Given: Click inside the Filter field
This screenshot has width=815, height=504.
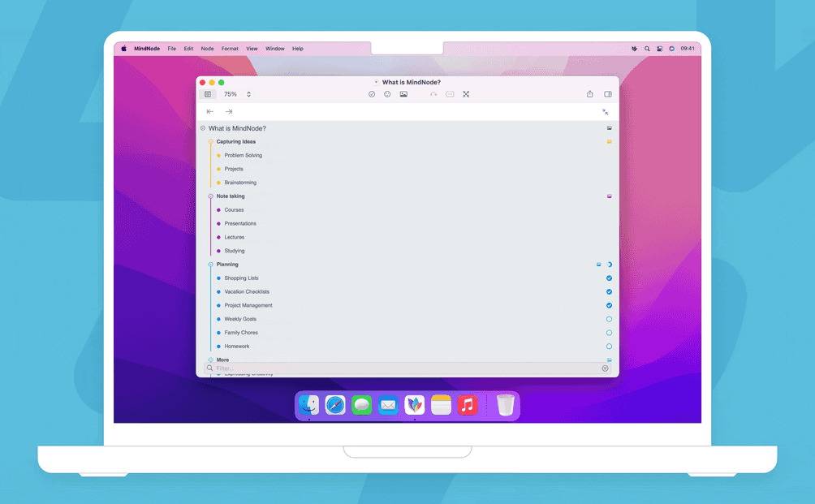Looking at the screenshot, I should [x=325, y=368].
